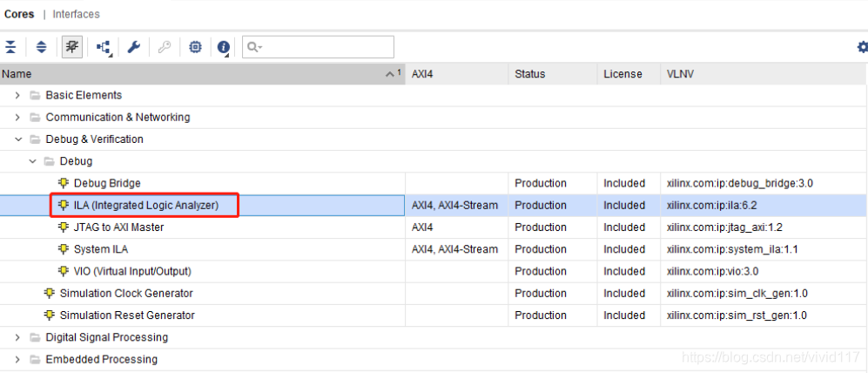The height and width of the screenshot is (373, 868).
Task: Click the wrench Customize IP icon
Action: click(x=134, y=47)
